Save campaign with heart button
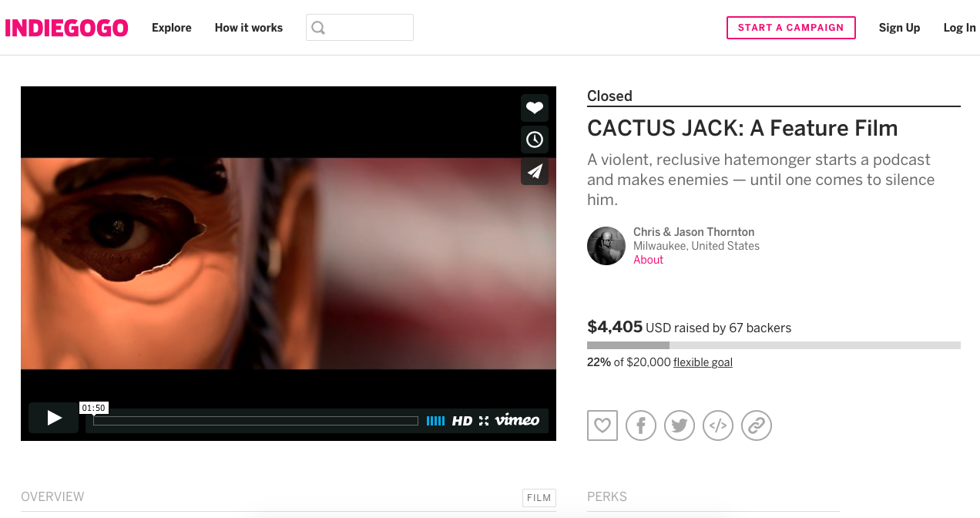980x518 pixels. pyautogui.click(x=602, y=425)
